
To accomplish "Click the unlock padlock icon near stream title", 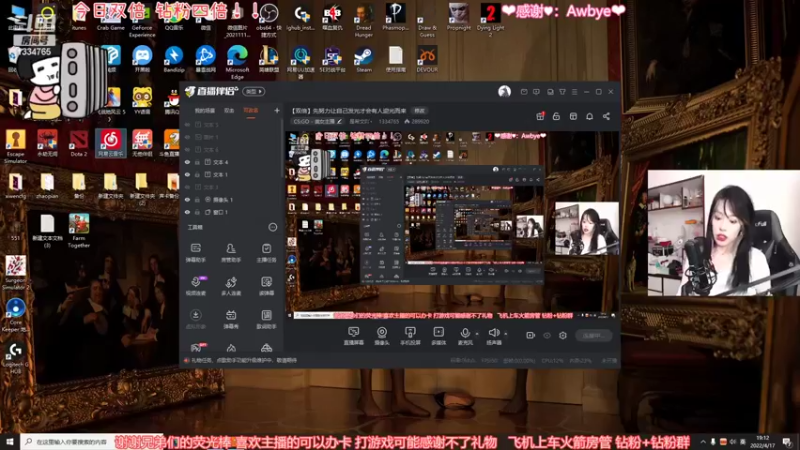I will click(x=556, y=116).
